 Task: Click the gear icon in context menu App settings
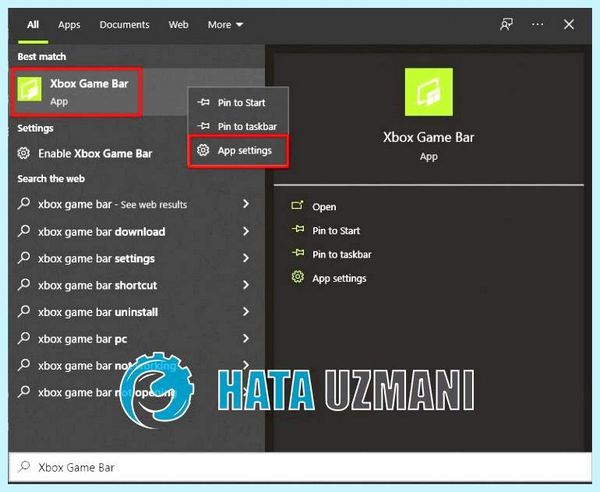[x=203, y=150]
